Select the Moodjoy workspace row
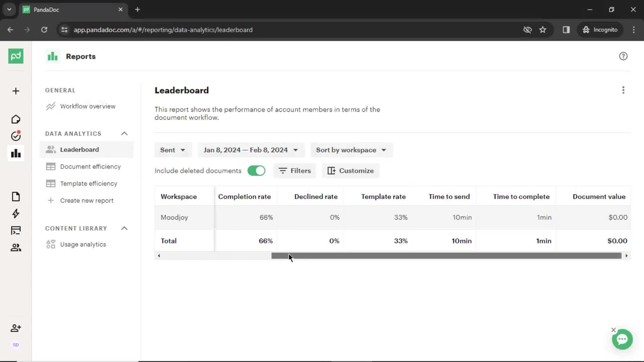Image resolution: width=644 pixels, height=362 pixels. tap(392, 218)
